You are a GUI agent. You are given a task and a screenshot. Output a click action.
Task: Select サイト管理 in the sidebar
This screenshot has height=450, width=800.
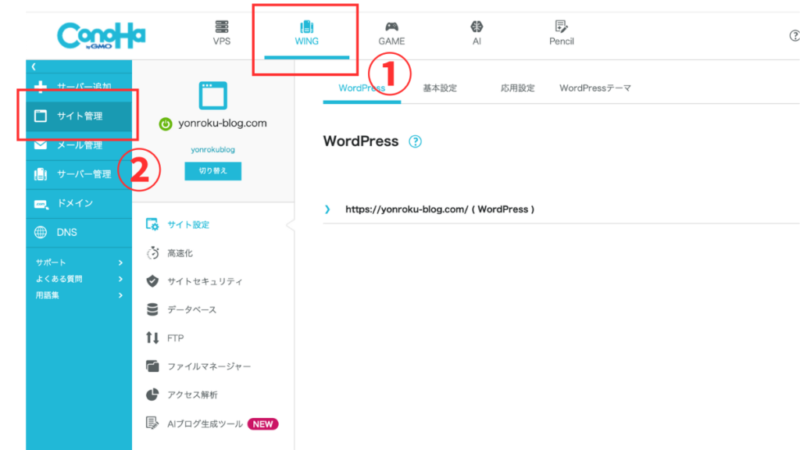click(x=80, y=116)
